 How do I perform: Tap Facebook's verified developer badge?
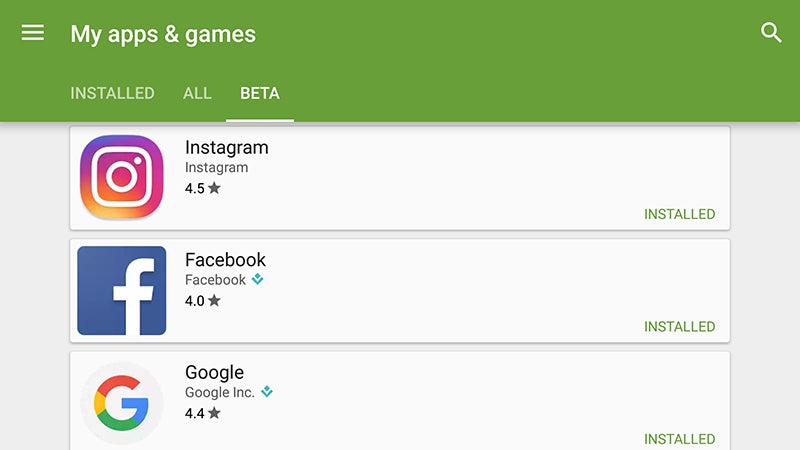point(258,279)
